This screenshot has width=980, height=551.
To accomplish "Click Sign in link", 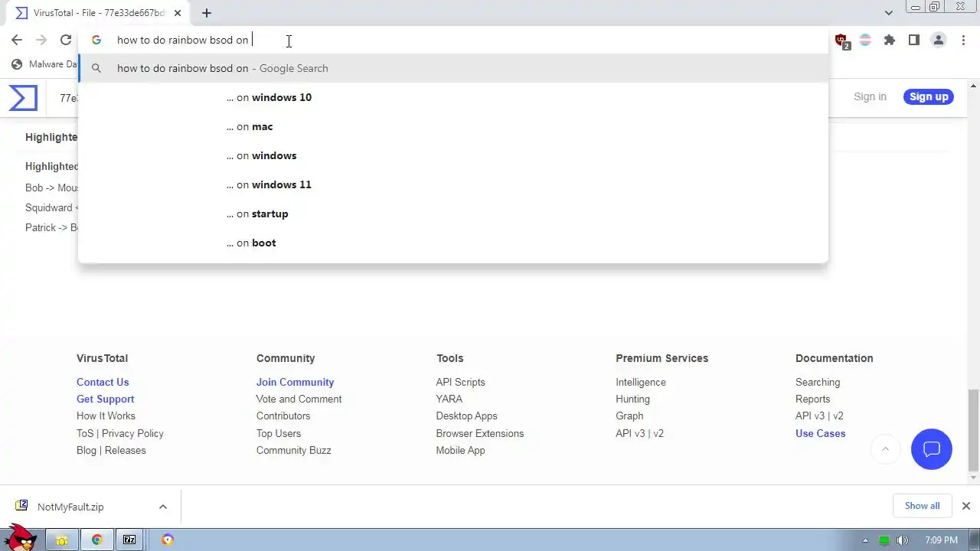I will (870, 96).
